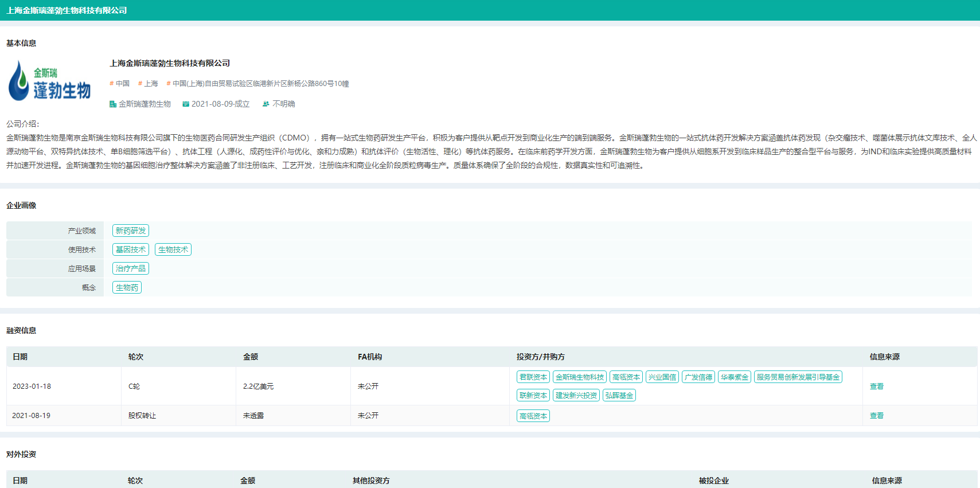
Task: Open 服务贸易创新发展引导基金 investor tag
Action: coord(798,377)
